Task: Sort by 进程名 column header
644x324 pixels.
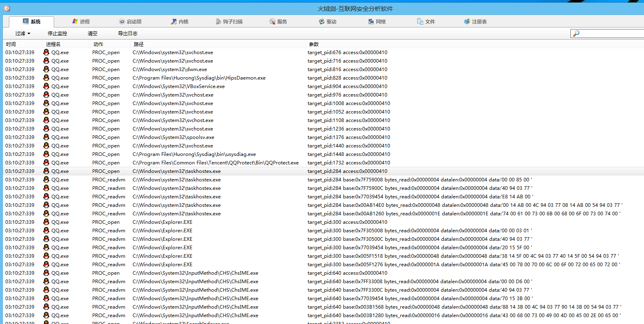Action: coord(66,44)
